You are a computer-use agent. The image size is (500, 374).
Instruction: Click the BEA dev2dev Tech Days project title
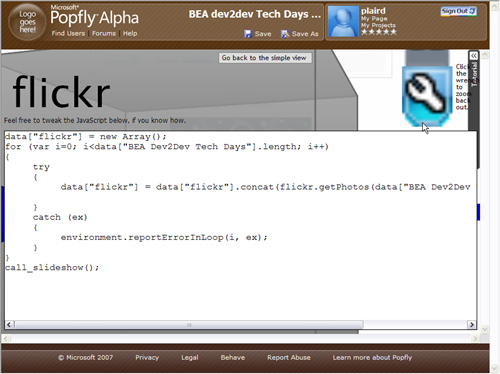(x=255, y=14)
